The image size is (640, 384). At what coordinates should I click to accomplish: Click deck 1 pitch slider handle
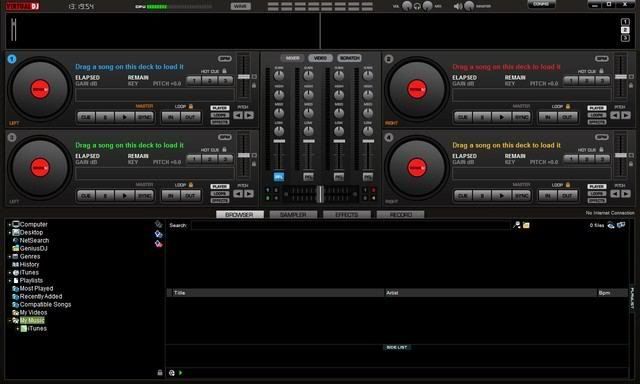[244, 77]
